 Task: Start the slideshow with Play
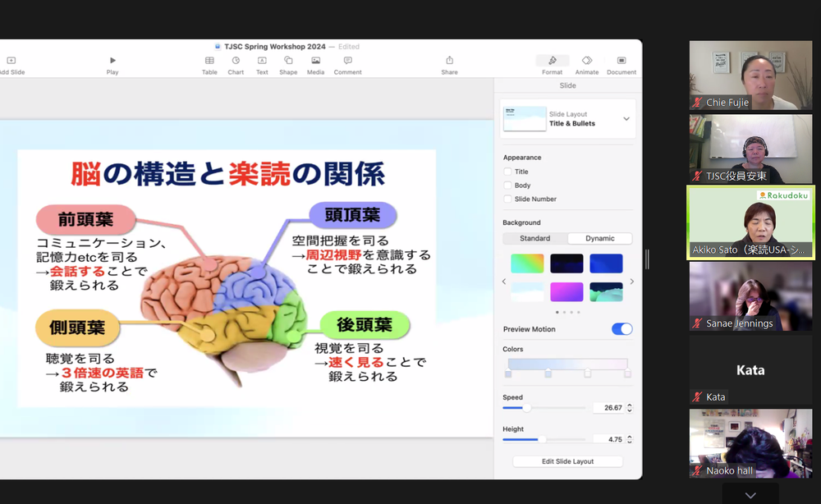pos(112,61)
